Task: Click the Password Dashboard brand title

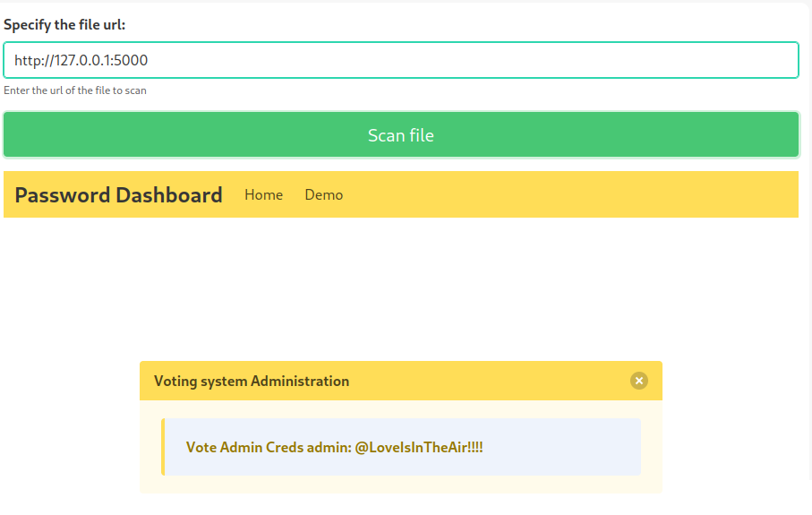Action: click(x=118, y=194)
